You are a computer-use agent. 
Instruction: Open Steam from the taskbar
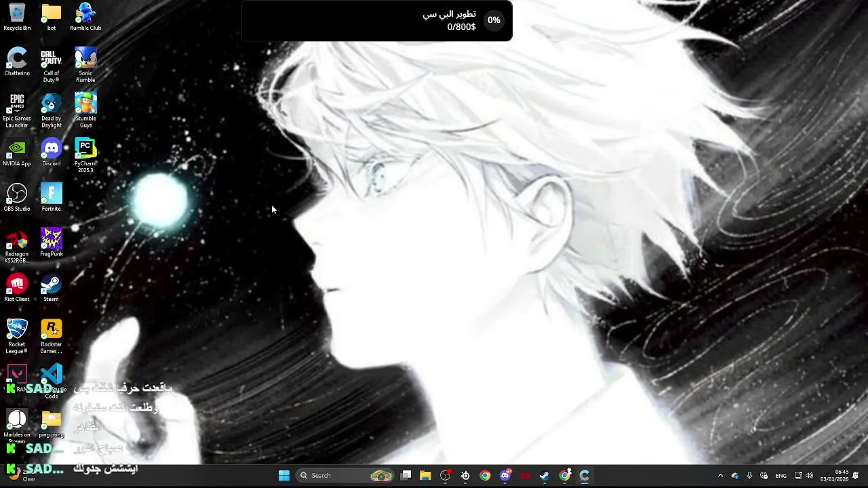click(x=545, y=476)
